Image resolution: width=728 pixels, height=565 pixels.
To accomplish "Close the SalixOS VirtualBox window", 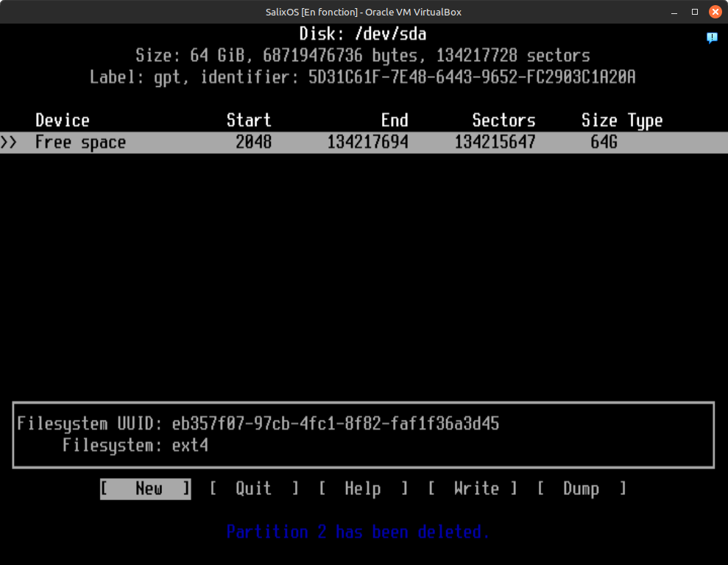I will tap(715, 12).
